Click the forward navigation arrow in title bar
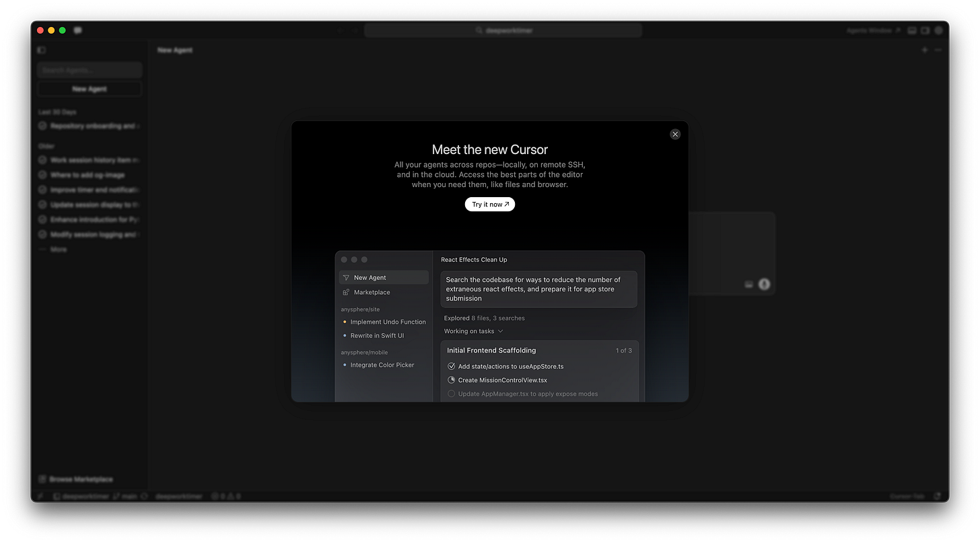 (355, 30)
